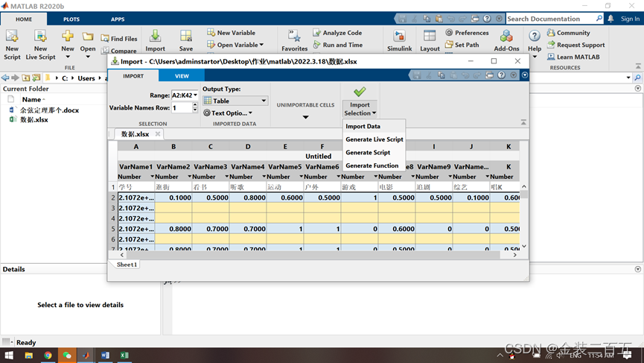Click Set Path
Image resolution: width=644 pixels, height=363 pixels.
coord(462,45)
